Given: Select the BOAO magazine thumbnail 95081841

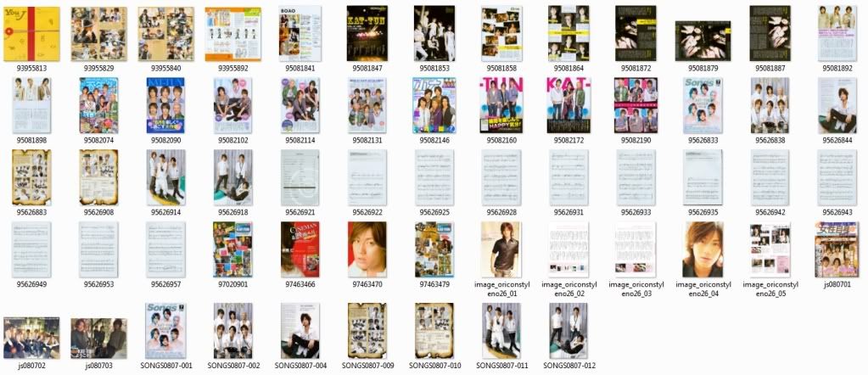Looking at the screenshot, I should click(300, 33).
